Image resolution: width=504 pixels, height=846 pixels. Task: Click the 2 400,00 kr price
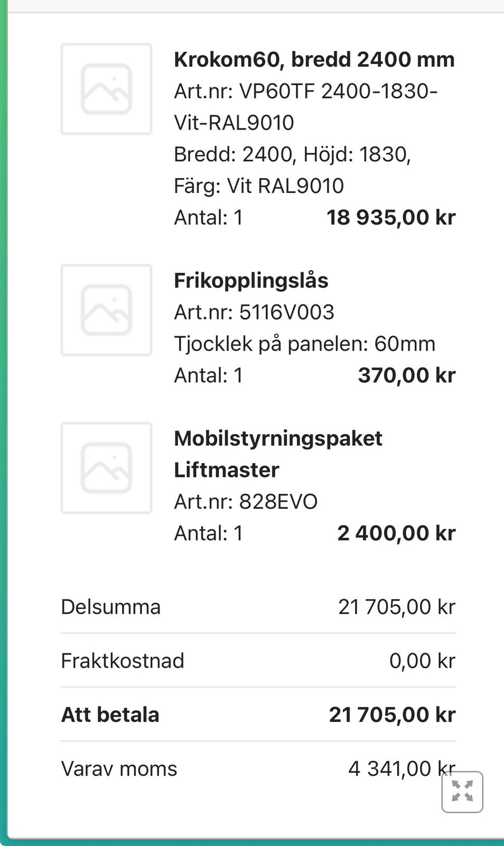(396, 533)
